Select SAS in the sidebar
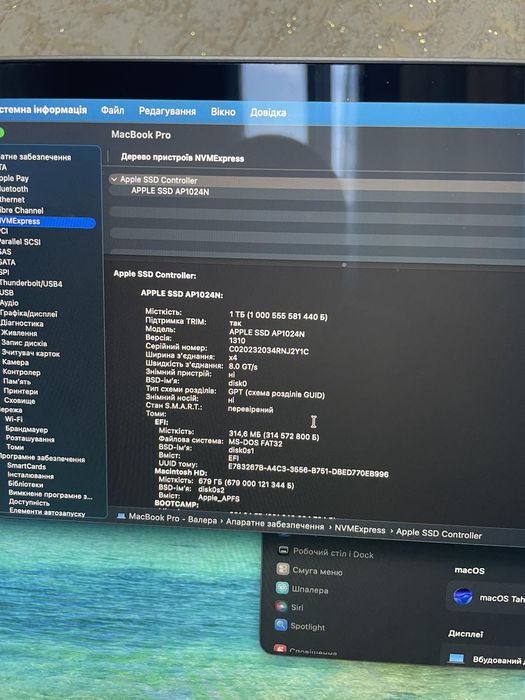Image resolution: width=525 pixels, height=700 pixels. [x=6, y=252]
